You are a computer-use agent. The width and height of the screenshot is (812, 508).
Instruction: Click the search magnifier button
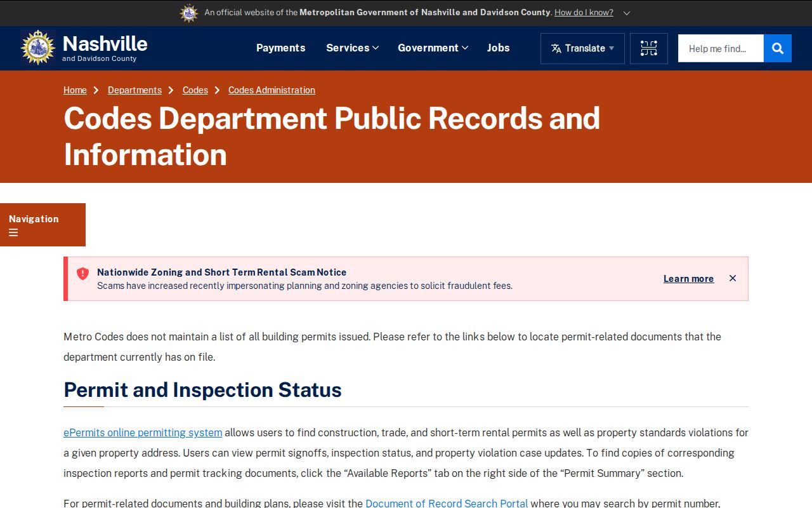(778, 48)
